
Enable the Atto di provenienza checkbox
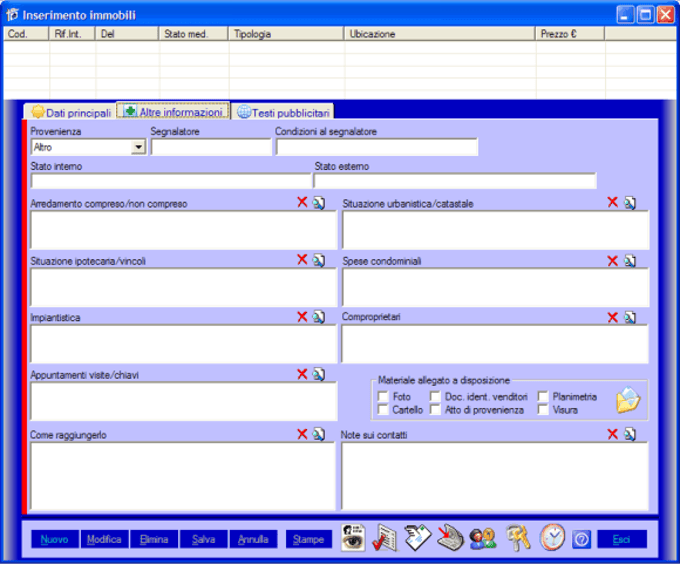(x=435, y=410)
